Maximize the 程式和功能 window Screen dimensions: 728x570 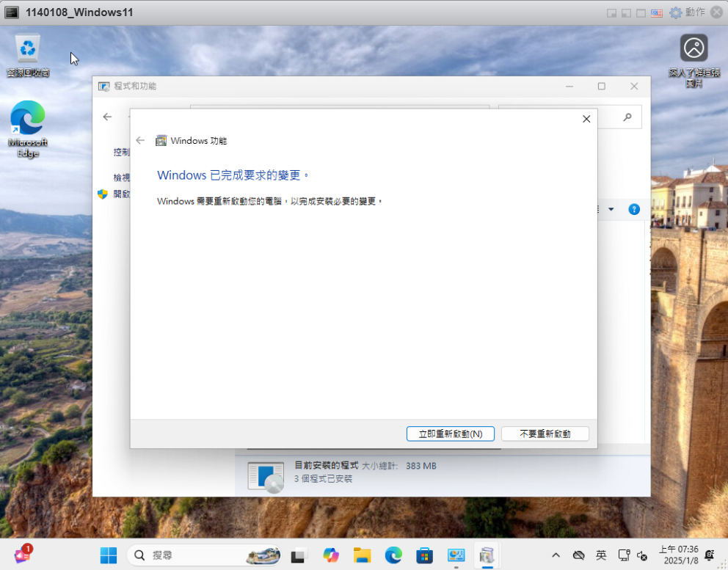[x=601, y=87]
